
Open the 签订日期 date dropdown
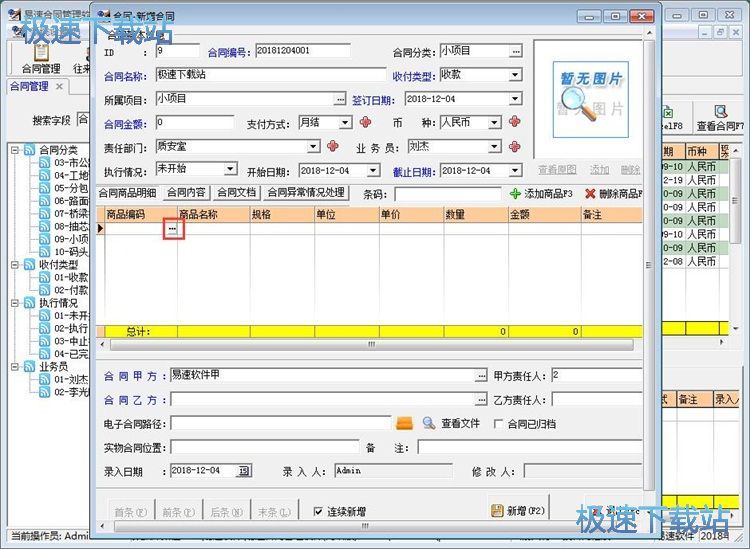(515, 99)
